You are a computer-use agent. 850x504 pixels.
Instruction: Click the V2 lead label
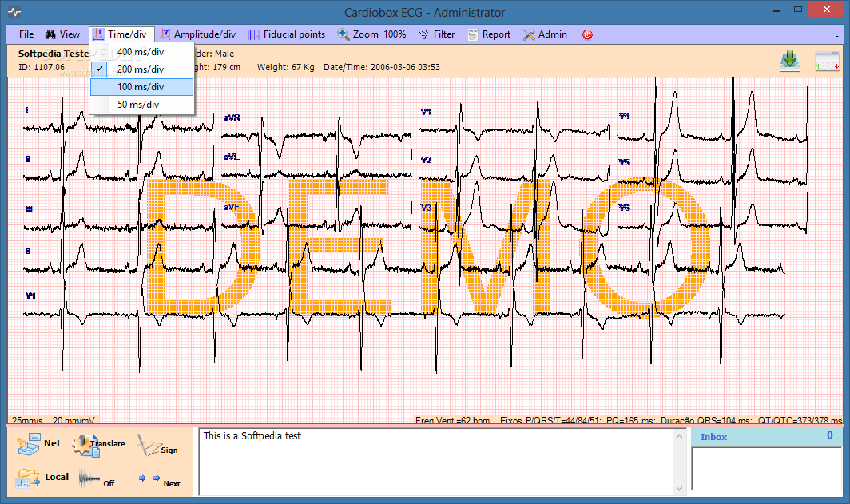[x=426, y=160]
